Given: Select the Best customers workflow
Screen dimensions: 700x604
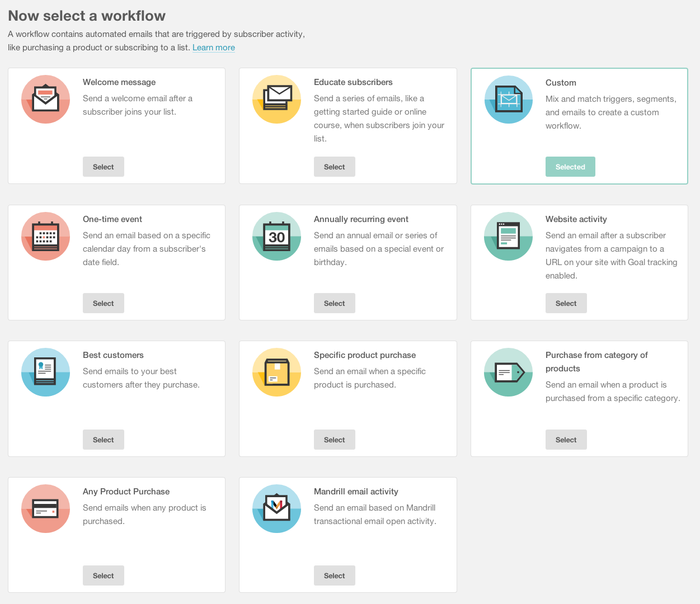Looking at the screenshot, I should pos(104,440).
